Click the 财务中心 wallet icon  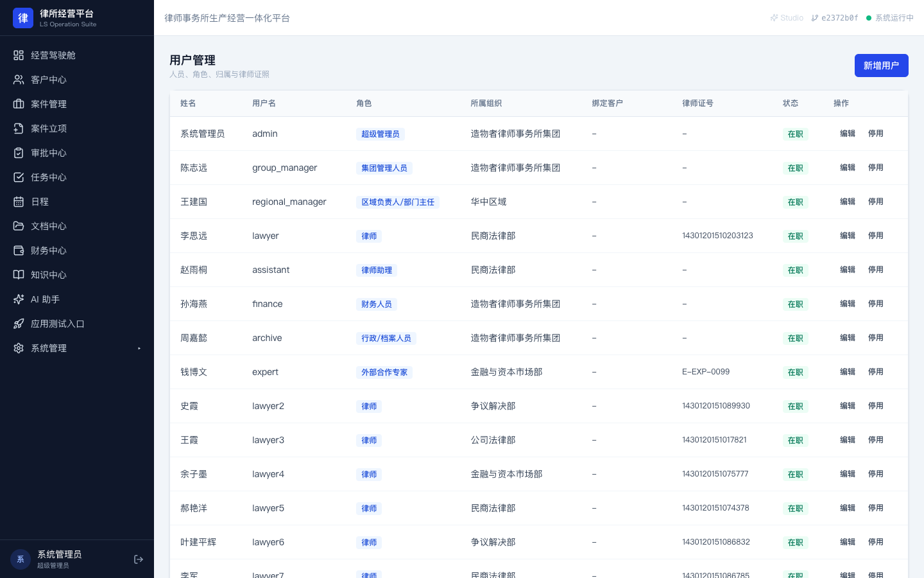(19, 250)
